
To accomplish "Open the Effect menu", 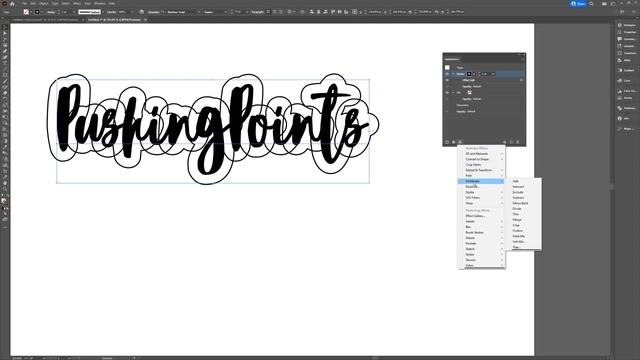I will coord(77,4).
